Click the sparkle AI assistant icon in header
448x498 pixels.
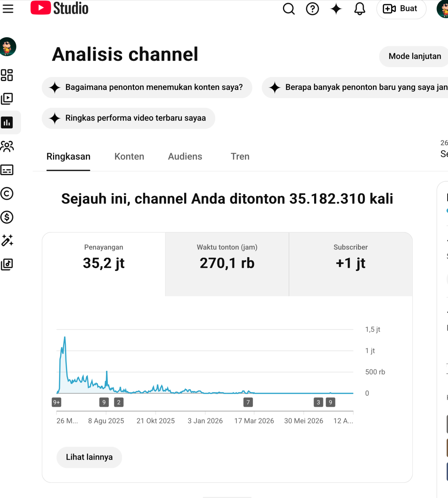pos(336,9)
